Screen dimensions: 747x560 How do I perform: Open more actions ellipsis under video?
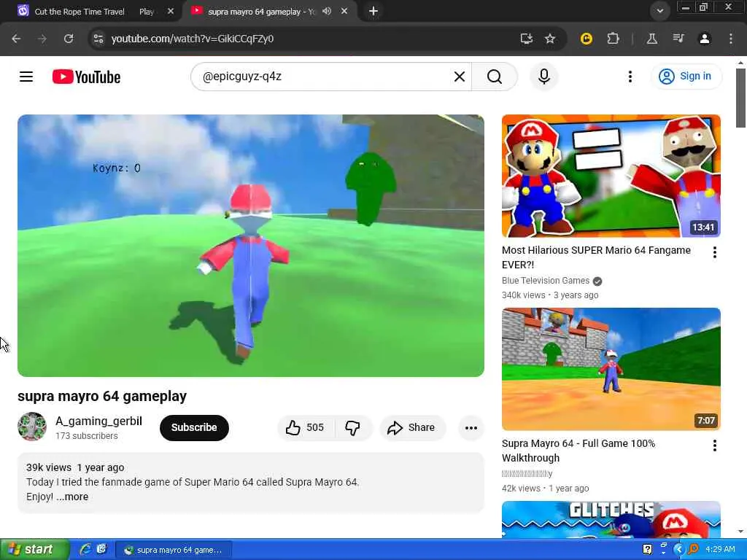pyautogui.click(x=471, y=427)
